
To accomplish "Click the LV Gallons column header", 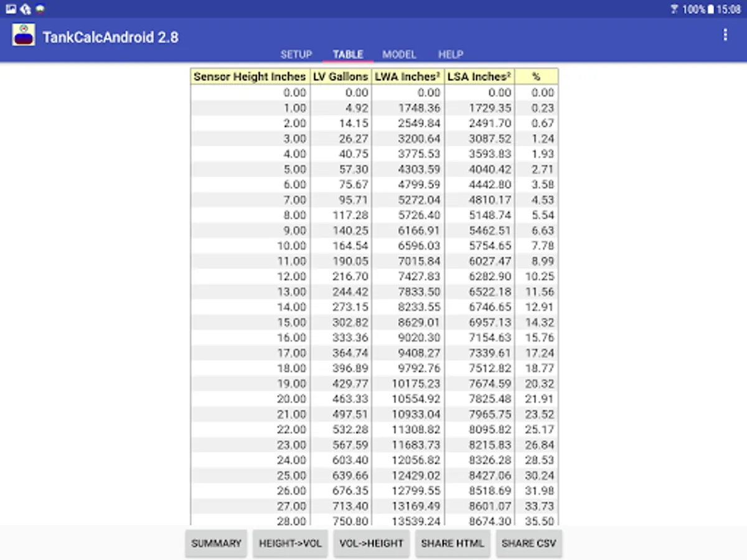I will pyautogui.click(x=341, y=77).
